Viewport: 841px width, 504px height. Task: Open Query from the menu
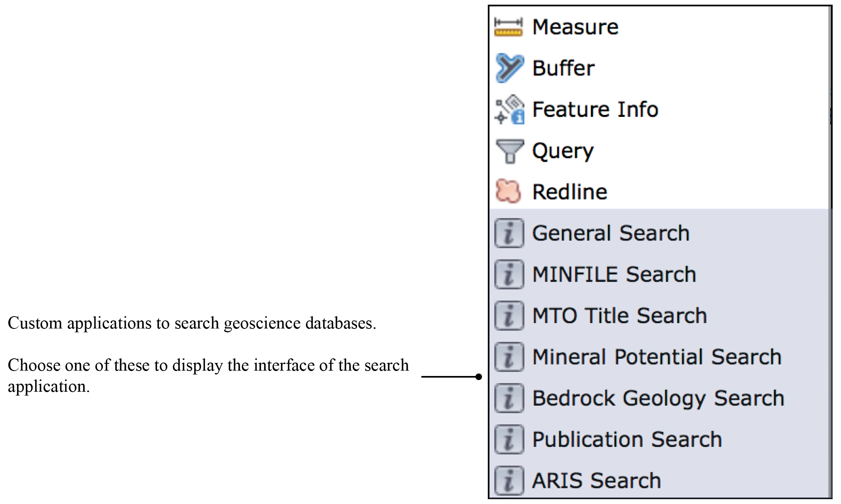563,151
